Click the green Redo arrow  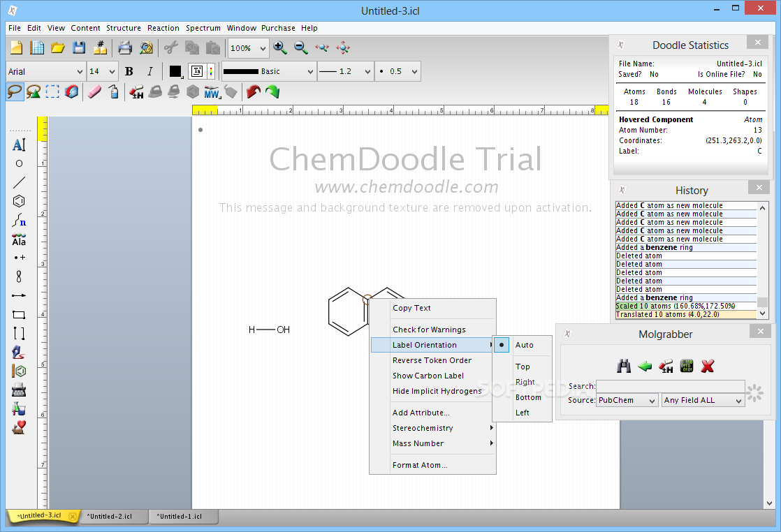[272, 92]
